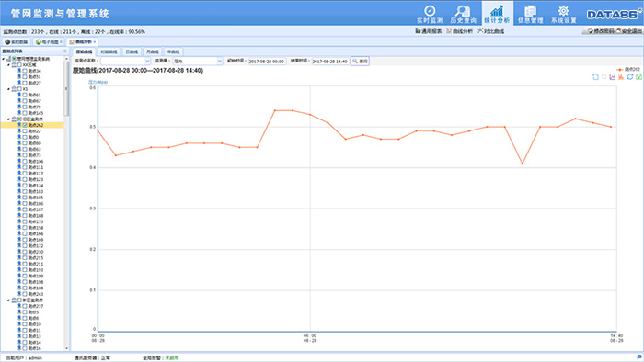Collapse the X1 tree group
Viewport: 644px width, 362px height.
coord(8,89)
